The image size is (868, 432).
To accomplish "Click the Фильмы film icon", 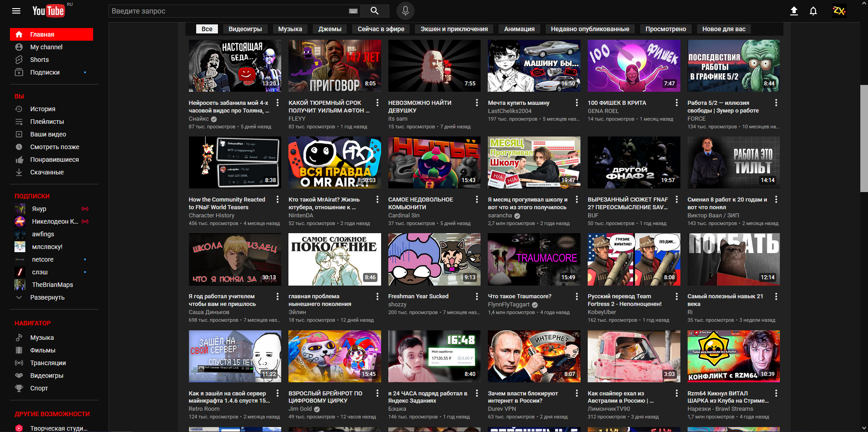I will click(x=19, y=350).
